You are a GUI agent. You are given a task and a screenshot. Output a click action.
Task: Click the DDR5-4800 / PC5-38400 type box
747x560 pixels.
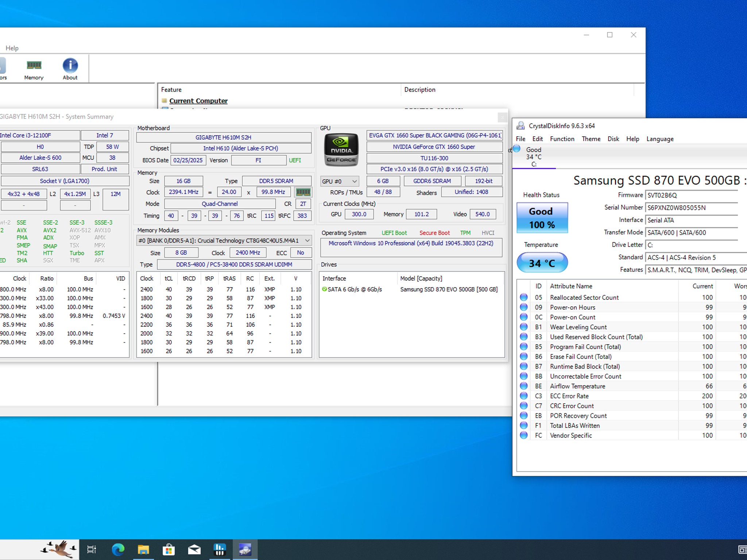[x=234, y=264]
